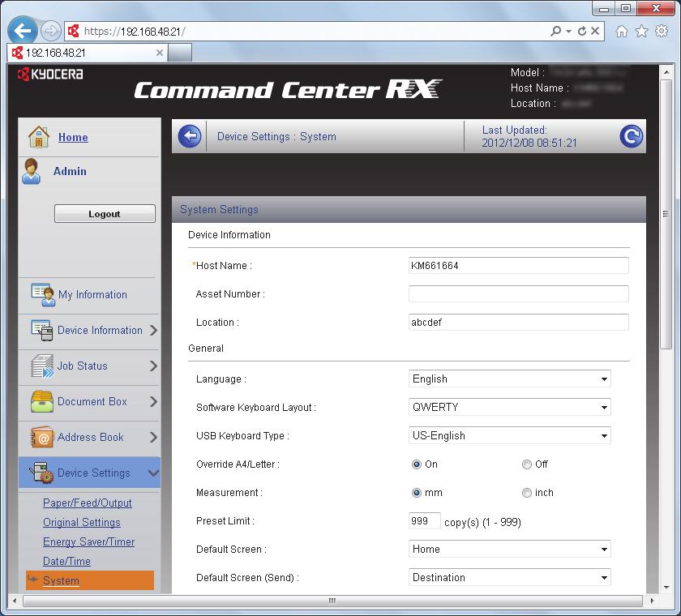Viewport: 681px width, 616px height.
Task: Click the browser address bar URL
Action: click(135, 32)
